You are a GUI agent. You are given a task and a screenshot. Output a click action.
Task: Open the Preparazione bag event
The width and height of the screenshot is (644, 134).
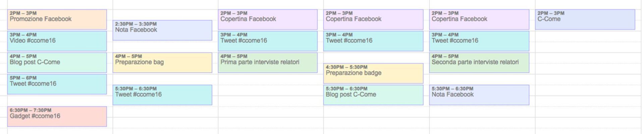click(x=162, y=62)
